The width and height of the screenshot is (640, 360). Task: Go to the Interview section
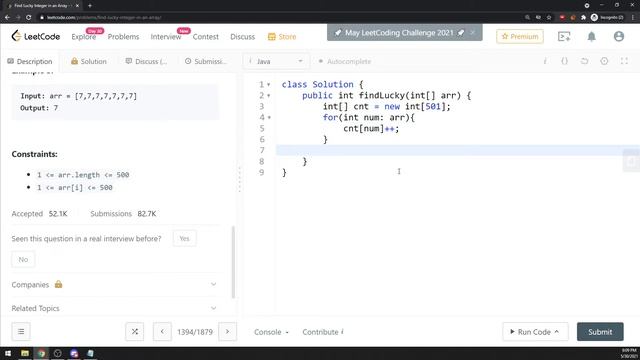166,37
